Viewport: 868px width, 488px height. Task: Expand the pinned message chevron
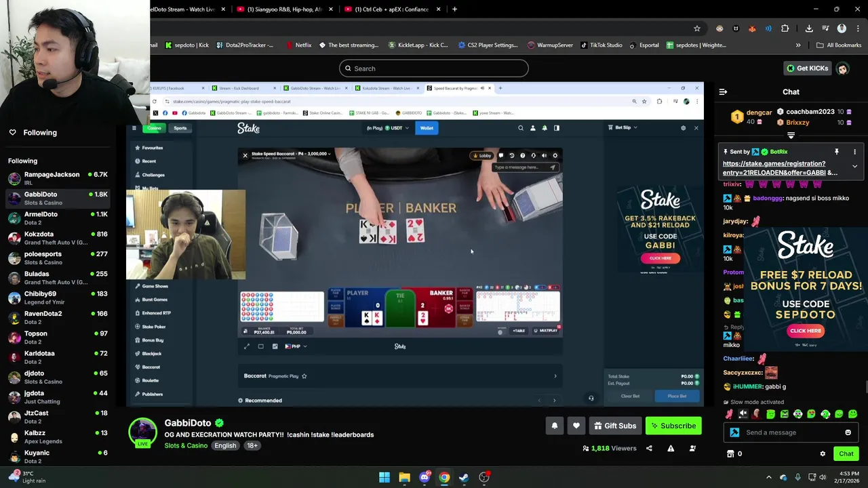(x=854, y=166)
